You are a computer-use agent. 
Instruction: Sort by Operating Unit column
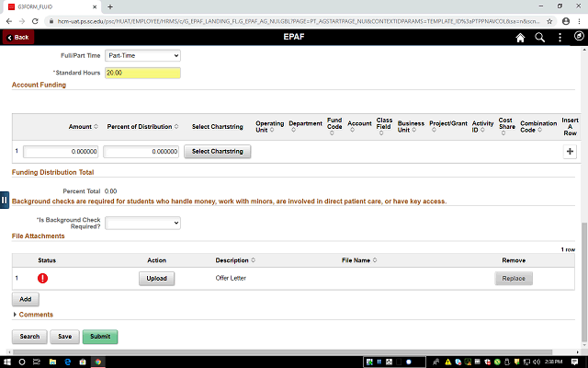pos(269,127)
